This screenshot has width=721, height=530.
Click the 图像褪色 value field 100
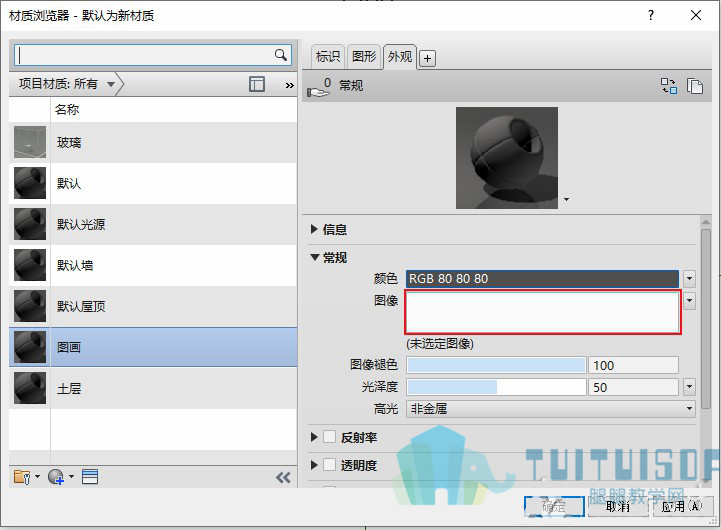click(x=633, y=365)
